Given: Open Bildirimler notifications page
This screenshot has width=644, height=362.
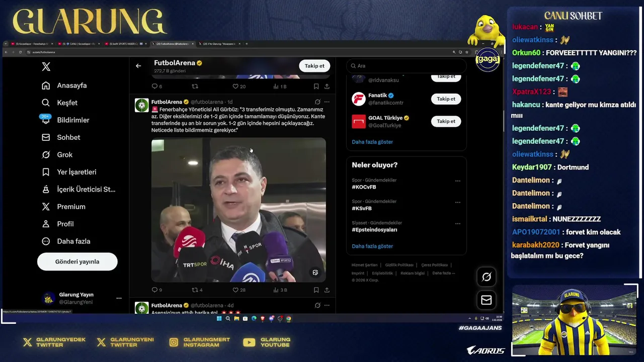Looking at the screenshot, I should pos(65,120).
